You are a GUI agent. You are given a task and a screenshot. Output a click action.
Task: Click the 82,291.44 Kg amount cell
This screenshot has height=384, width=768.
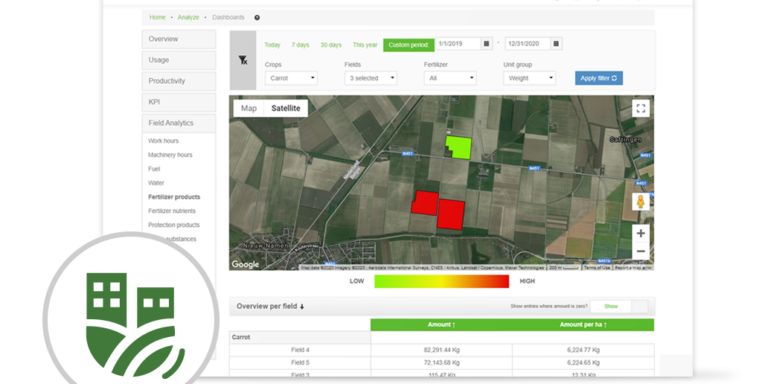(x=441, y=350)
